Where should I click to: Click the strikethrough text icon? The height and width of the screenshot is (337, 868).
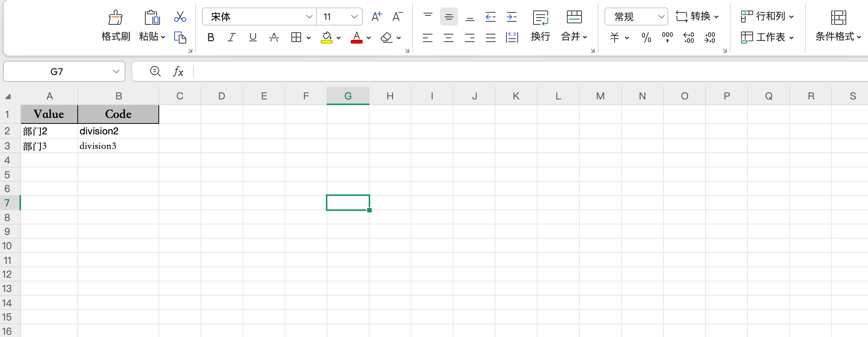274,37
